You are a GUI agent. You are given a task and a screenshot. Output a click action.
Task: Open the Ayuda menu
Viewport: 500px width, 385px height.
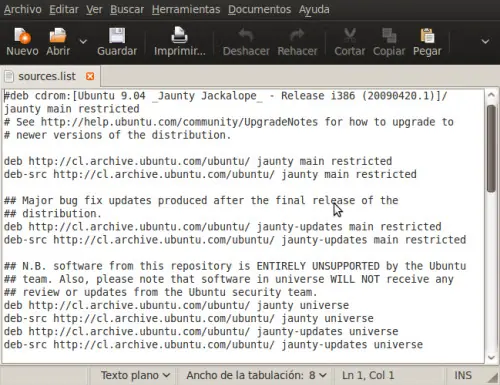(x=314, y=9)
